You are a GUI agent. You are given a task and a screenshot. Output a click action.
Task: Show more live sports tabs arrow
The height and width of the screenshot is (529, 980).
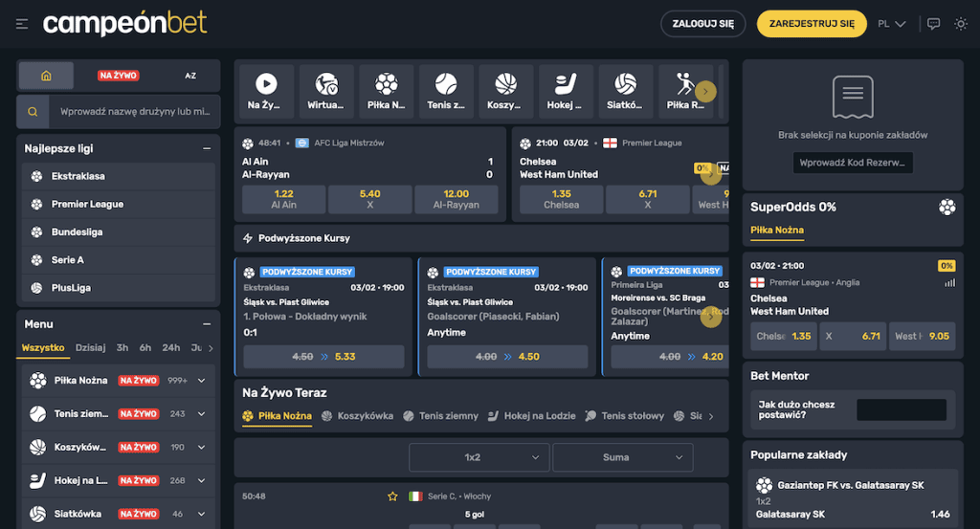point(711,416)
